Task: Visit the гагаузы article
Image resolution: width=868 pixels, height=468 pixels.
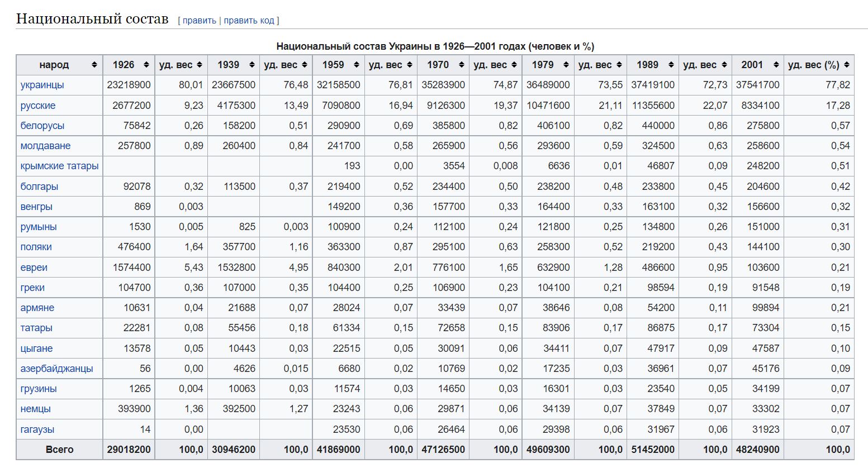Action: point(37,429)
